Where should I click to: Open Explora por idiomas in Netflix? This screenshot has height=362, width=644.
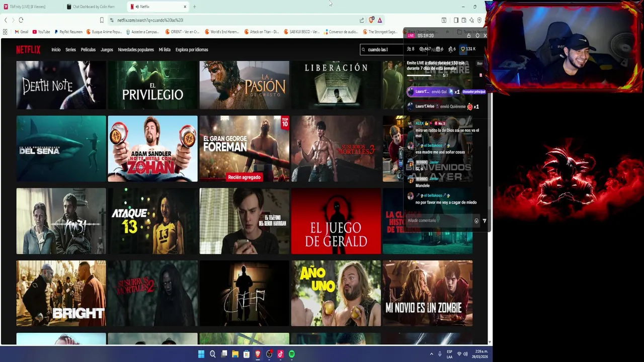tap(192, 50)
